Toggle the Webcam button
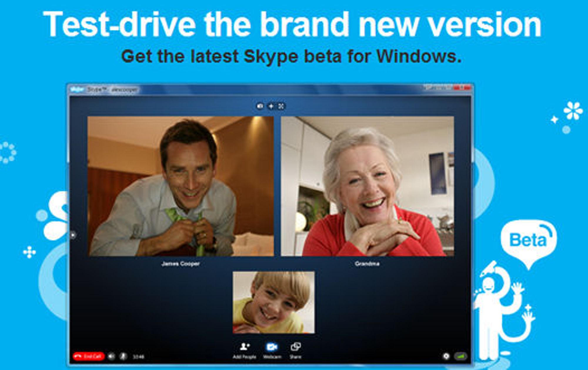Screen dimensions: 588x370 [272, 351]
